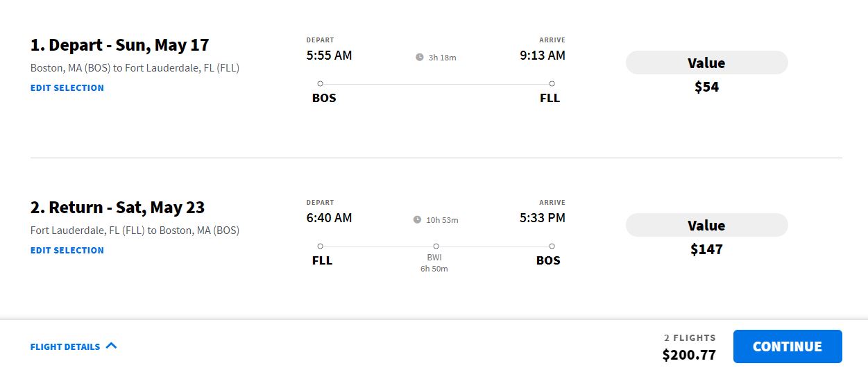This screenshot has width=868, height=368.
Task: Click the clock icon beside 10h 53m
Action: tap(417, 220)
